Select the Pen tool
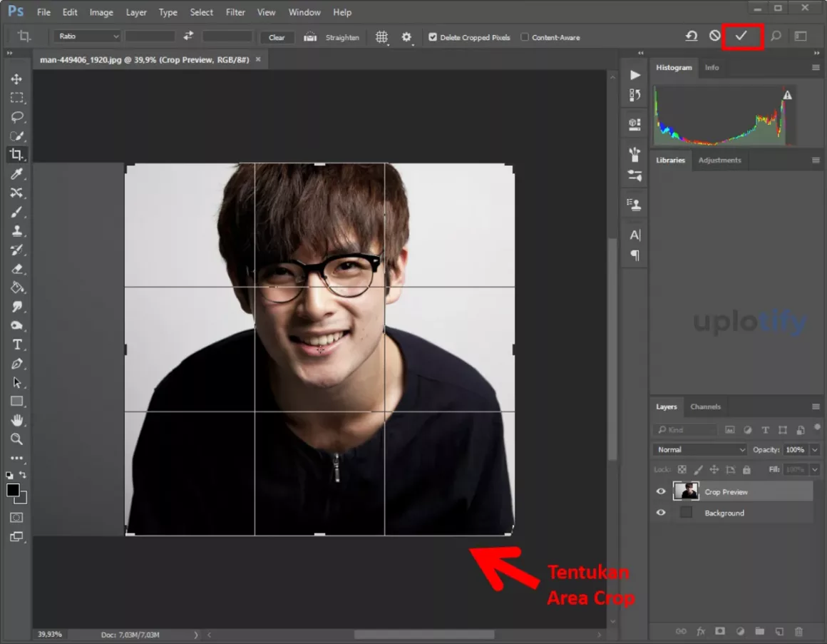This screenshot has height=644, width=827. (x=16, y=364)
